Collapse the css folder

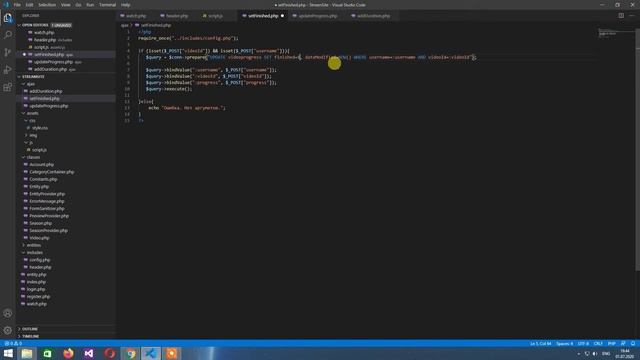pos(32,121)
